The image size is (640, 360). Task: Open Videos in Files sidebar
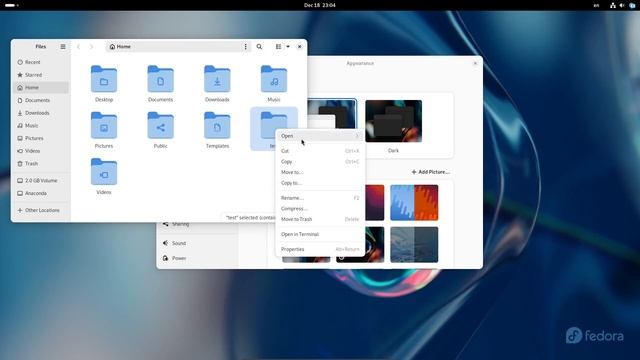tap(41, 151)
